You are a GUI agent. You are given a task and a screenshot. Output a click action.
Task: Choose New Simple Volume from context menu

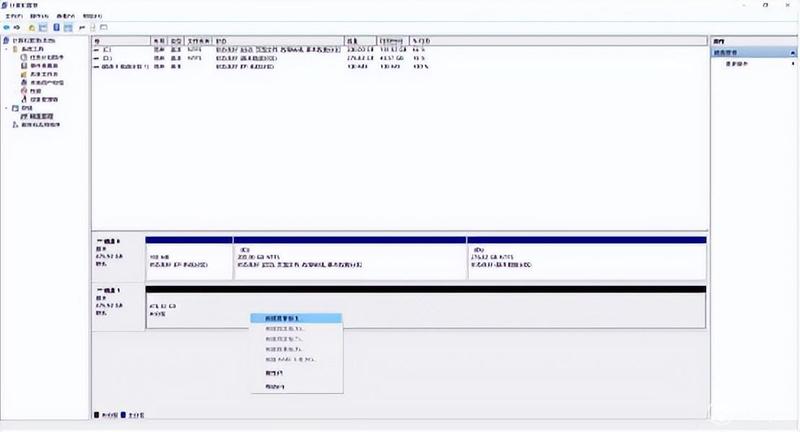296,318
